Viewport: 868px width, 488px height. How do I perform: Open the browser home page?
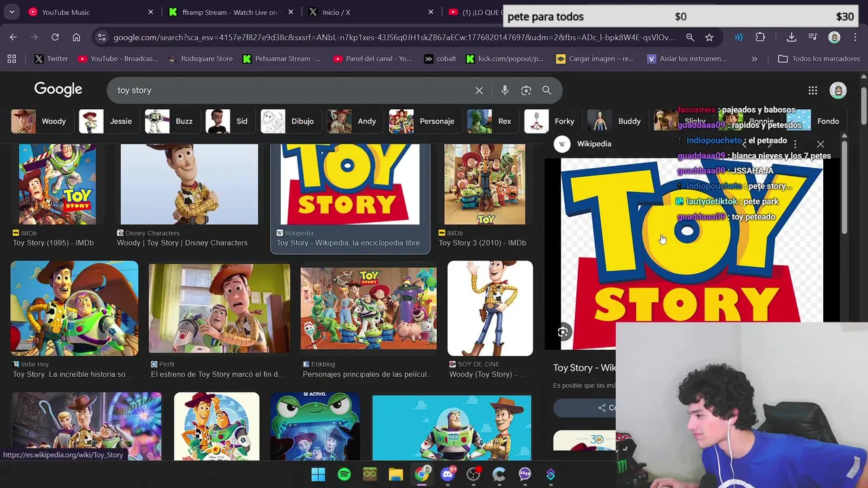76,37
